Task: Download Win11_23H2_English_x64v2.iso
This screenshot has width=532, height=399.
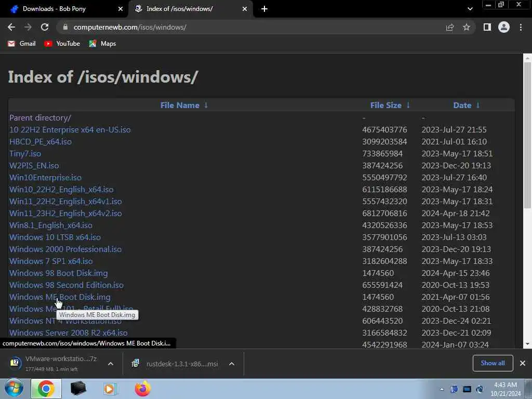Action: (x=65, y=213)
